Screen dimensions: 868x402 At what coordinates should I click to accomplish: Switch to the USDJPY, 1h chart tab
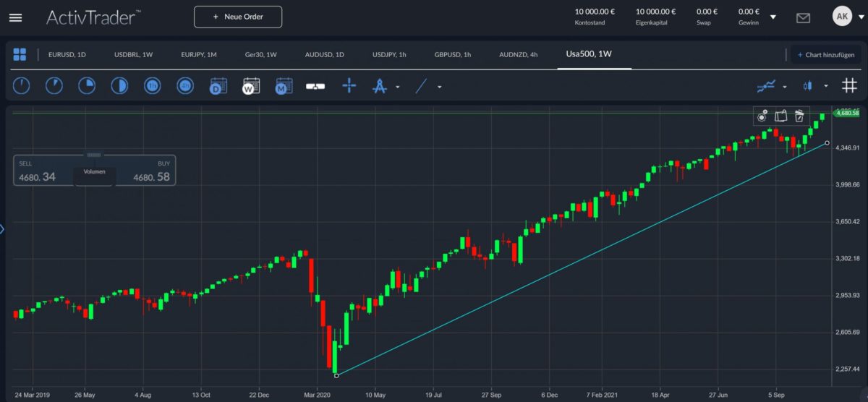pyautogui.click(x=389, y=54)
